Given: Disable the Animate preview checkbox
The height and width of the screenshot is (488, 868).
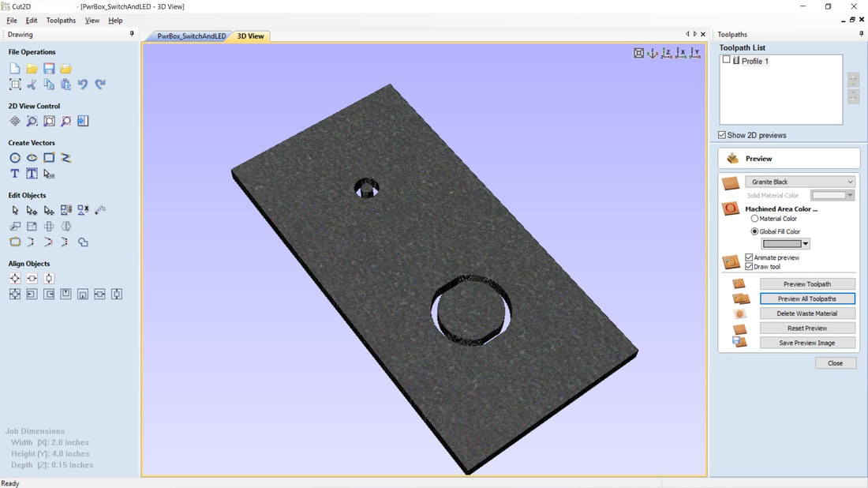Looking at the screenshot, I should [x=749, y=257].
